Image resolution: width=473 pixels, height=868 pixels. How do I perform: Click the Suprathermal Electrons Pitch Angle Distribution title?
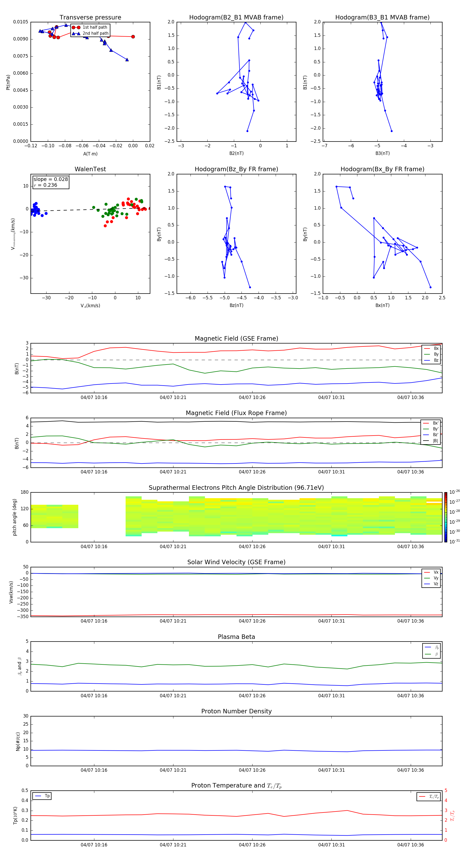click(x=236, y=488)
